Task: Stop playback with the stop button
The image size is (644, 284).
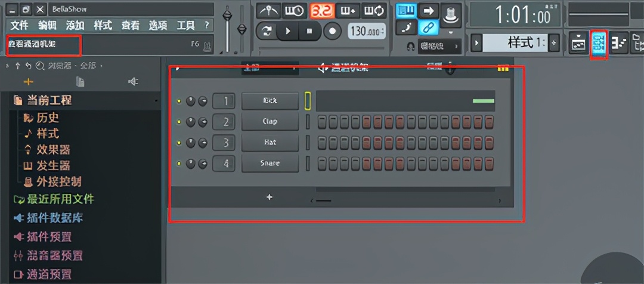Action: (309, 31)
